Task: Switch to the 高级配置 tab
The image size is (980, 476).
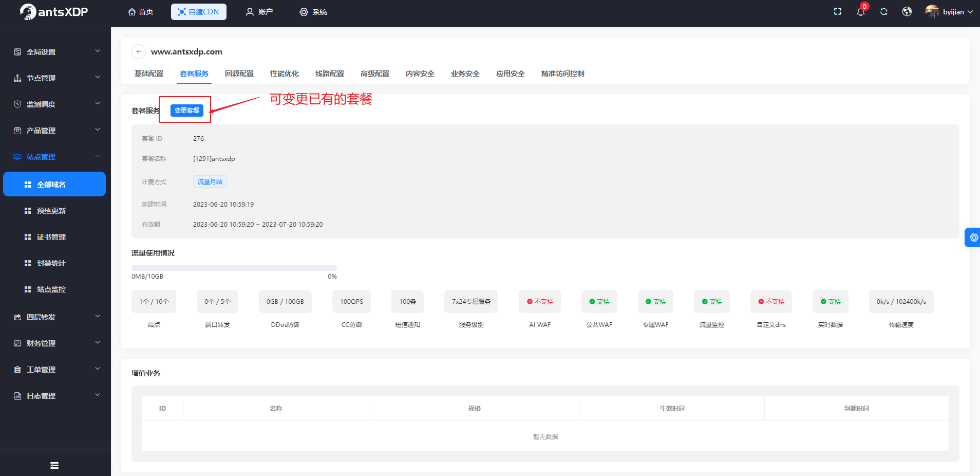Action: 375,74
